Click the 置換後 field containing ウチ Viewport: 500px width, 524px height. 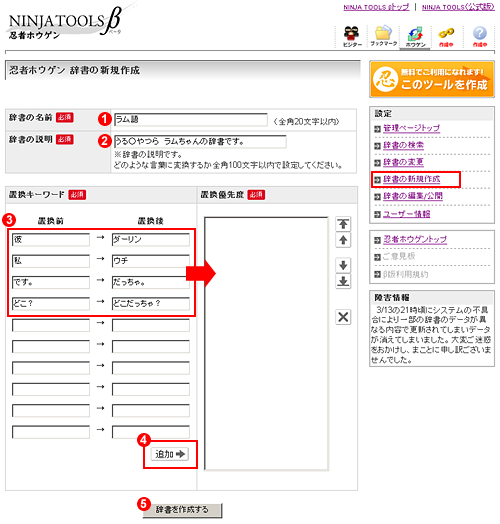[151, 261]
